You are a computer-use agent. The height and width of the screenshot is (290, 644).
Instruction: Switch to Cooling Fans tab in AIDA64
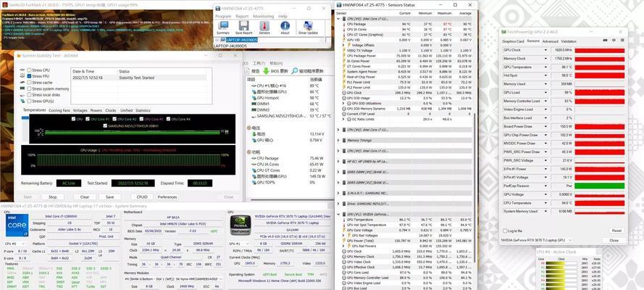(59, 110)
